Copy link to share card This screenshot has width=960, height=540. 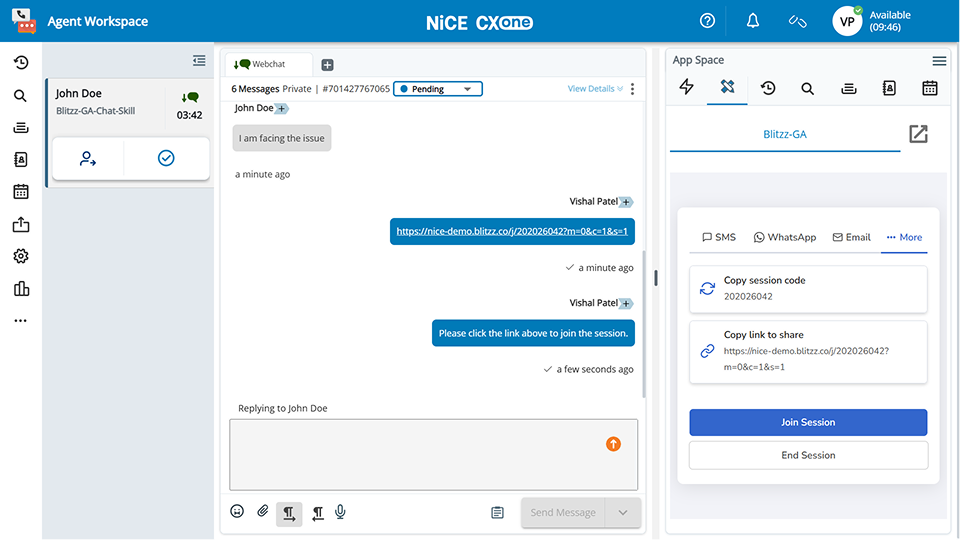tap(808, 352)
